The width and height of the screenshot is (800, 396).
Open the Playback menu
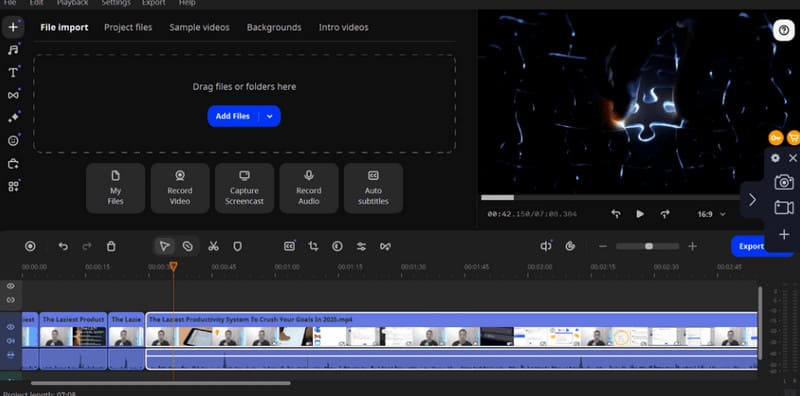click(x=72, y=3)
